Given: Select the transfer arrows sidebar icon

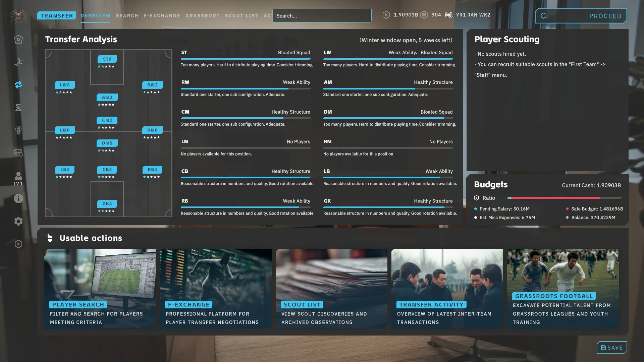Looking at the screenshot, I should [18, 85].
